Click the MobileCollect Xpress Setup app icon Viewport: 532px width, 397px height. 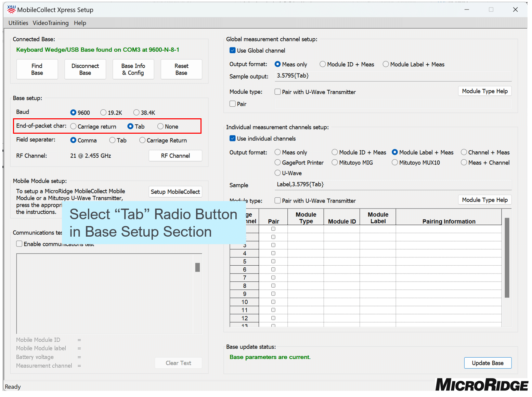[11, 9]
